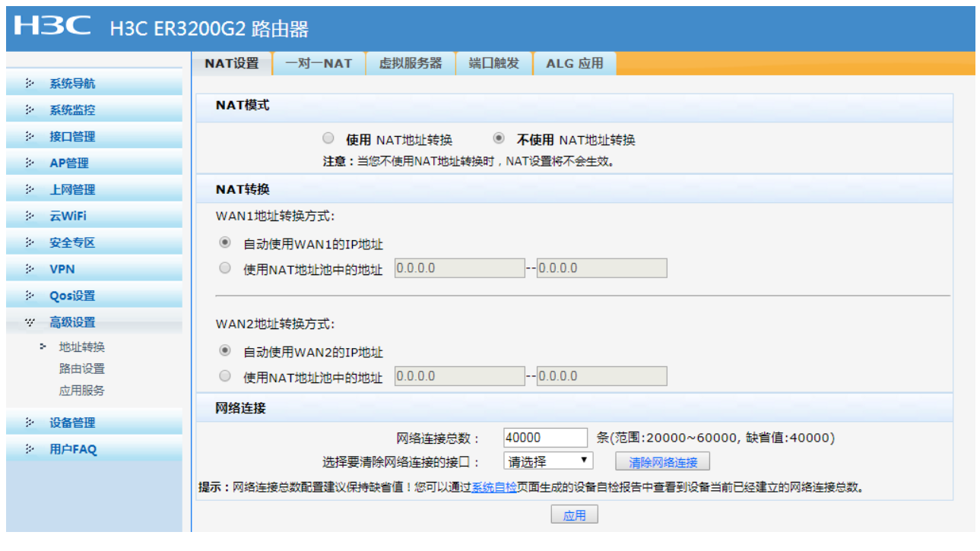
Task: Expand the AP管理 menu section
Action: pos(94,163)
